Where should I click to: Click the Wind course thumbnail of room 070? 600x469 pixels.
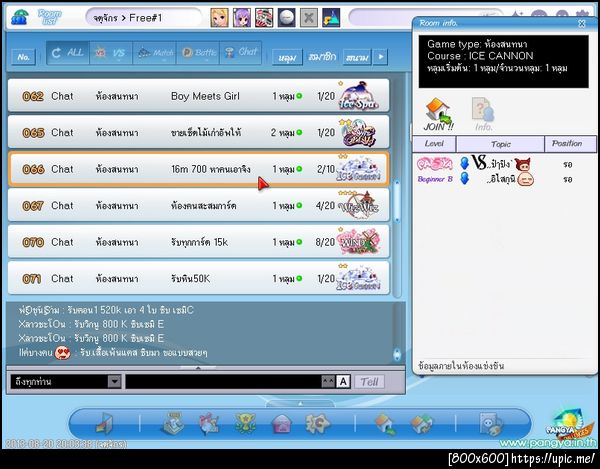point(359,242)
